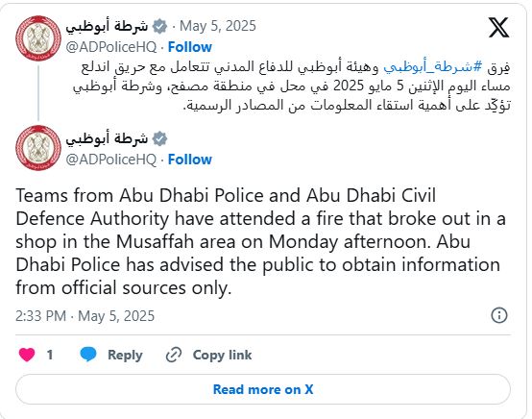532x419 pixels.
Task: Like the tweet with the heart icon
Action: pyautogui.click(x=27, y=355)
